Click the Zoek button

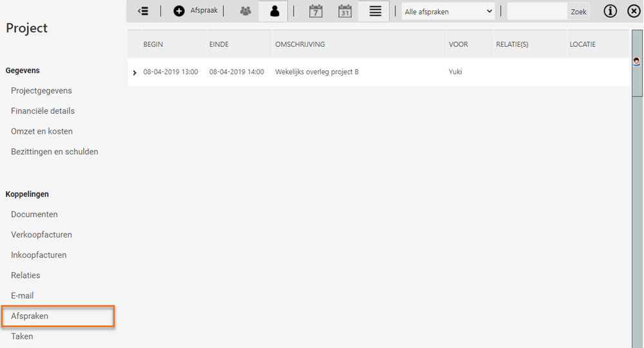pos(578,12)
